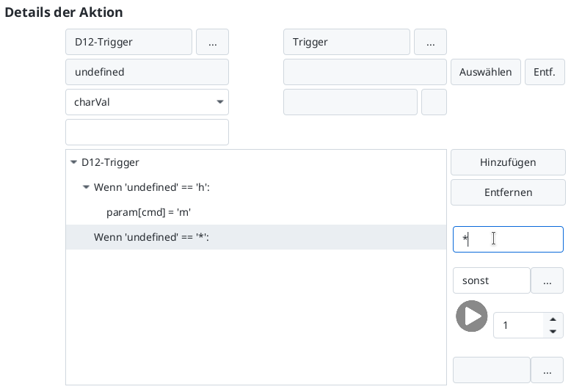
Task: Click the Auswählen button
Action: point(485,73)
